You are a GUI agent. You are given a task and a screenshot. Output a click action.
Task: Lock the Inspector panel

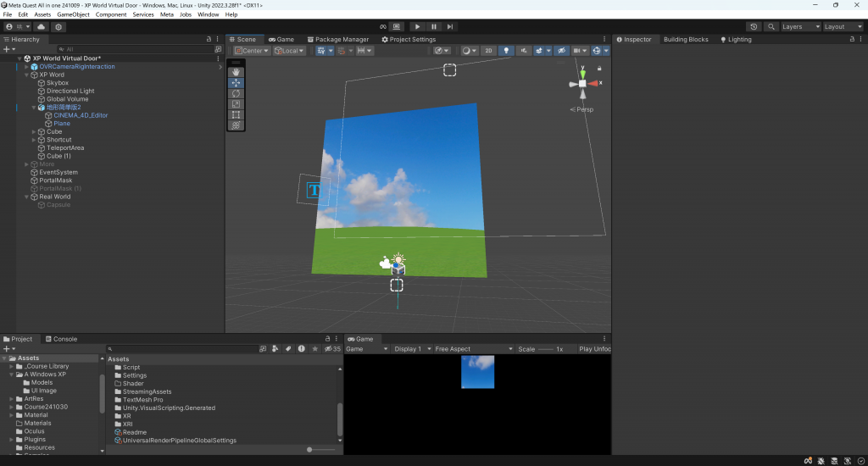[852, 39]
